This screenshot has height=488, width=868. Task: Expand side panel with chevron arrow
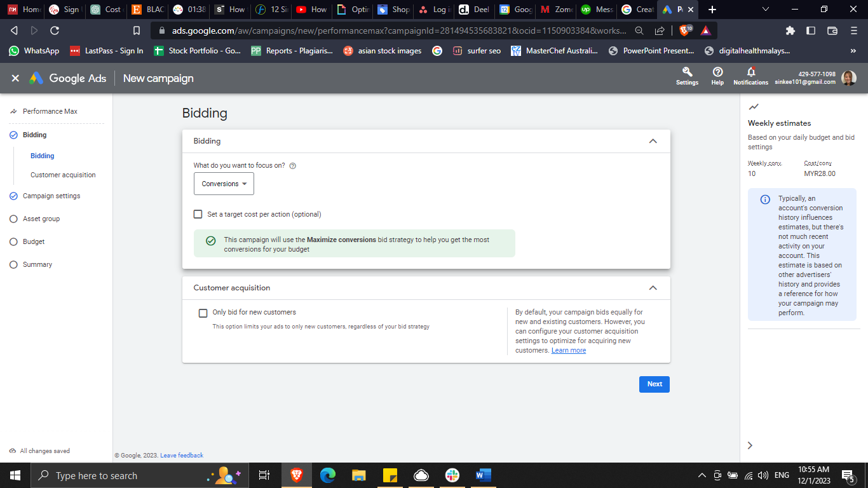click(750, 445)
